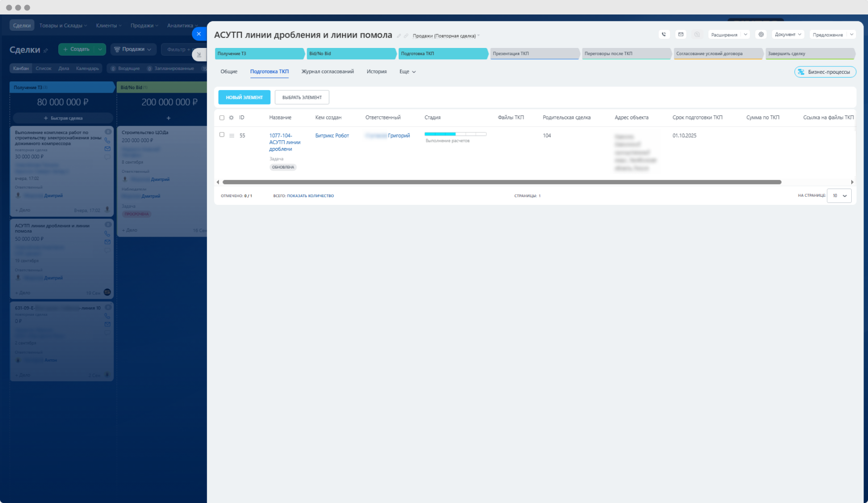Click the pencil edit icon beside deal title

point(399,36)
